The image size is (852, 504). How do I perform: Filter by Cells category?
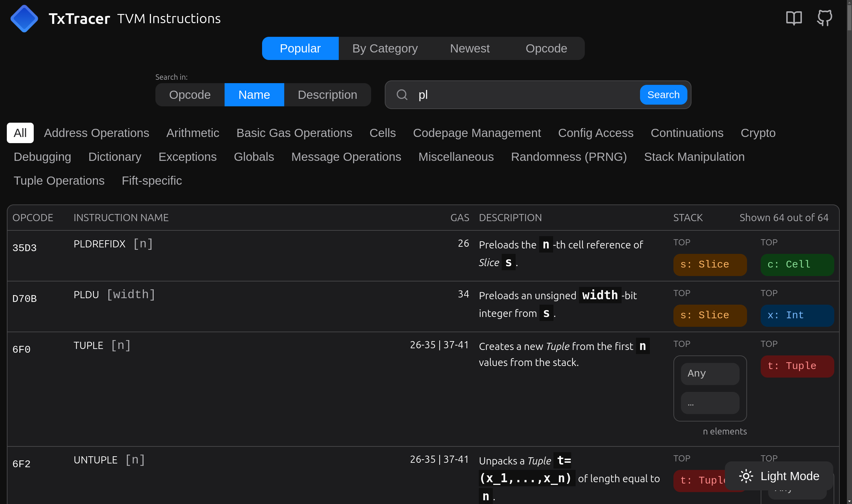point(383,133)
